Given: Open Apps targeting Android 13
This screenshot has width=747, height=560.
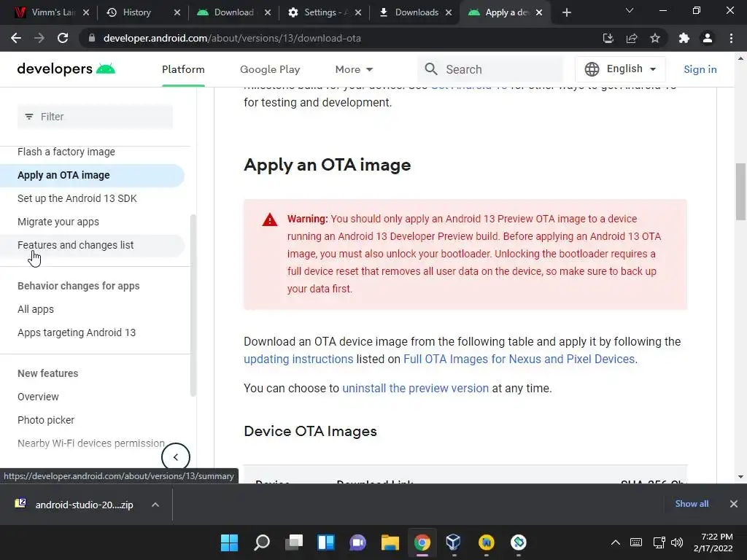Looking at the screenshot, I should [77, 332].
